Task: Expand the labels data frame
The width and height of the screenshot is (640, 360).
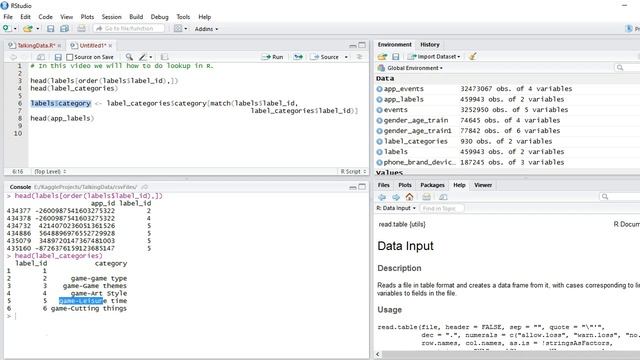Action: pos(380,152)
